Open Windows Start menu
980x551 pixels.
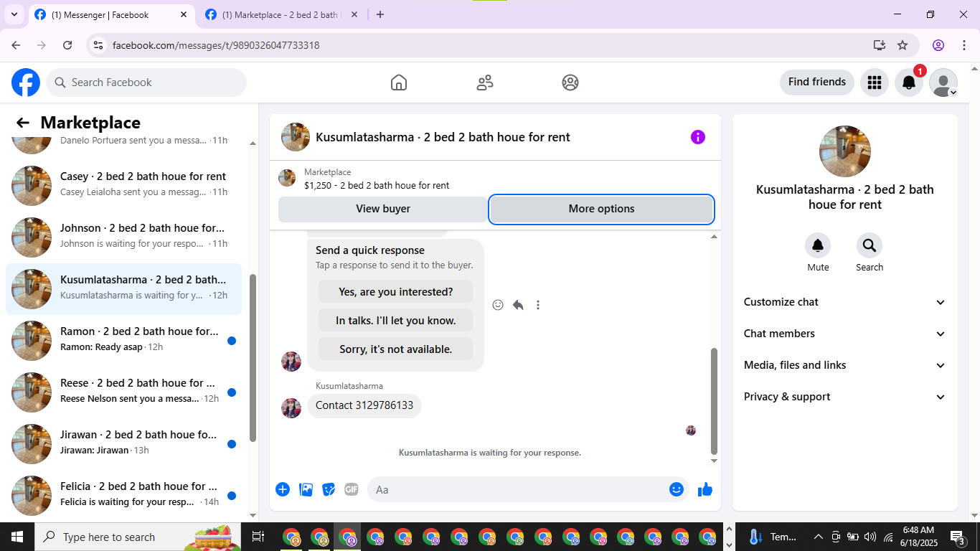pos(17,537)
